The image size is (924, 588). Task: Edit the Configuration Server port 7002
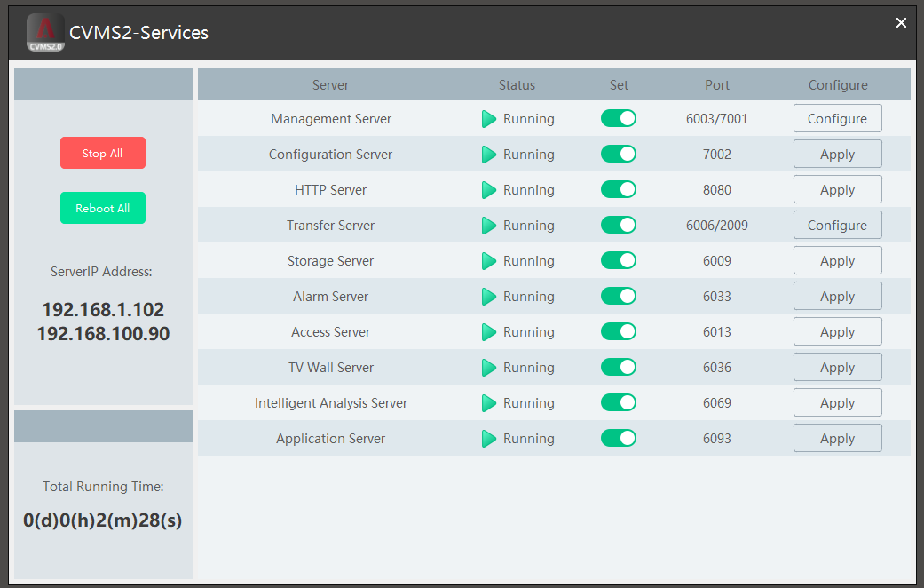(716, 154)
